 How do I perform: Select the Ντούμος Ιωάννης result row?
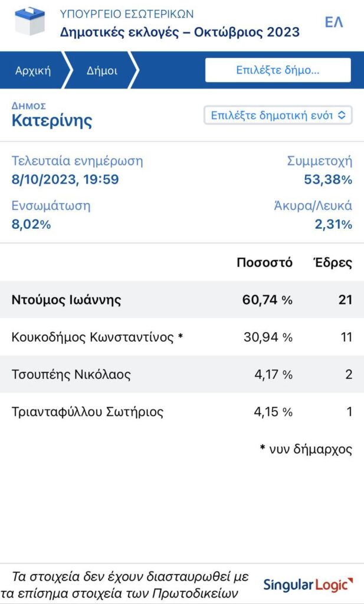tap(182, 300)
